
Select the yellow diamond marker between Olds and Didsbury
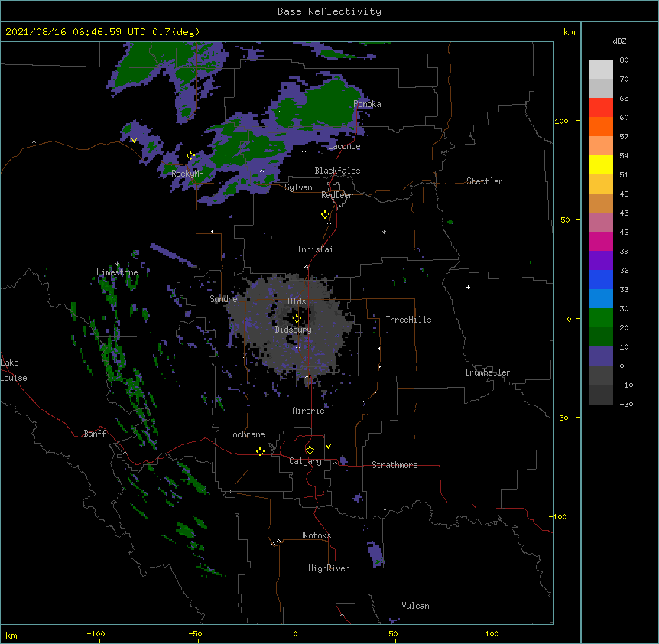pyautogui.click(x=297, y=319)
